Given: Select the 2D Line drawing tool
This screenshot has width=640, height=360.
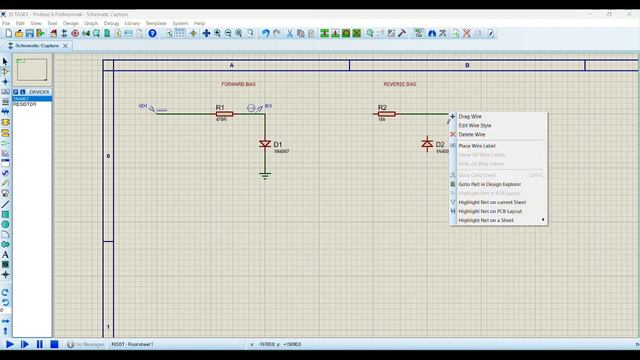Looking at the screenshot, I should pos(5,204).
